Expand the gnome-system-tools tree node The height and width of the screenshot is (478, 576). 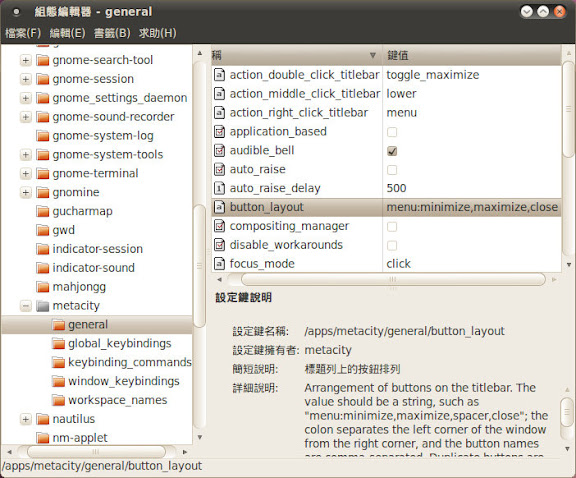point(25,155)
